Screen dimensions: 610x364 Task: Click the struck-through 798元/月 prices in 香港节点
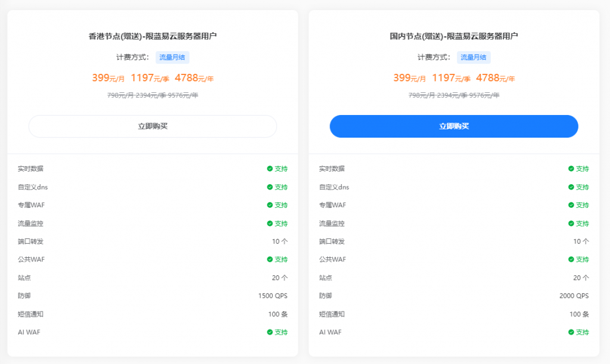pyautogui.click(x=152, y=95)
